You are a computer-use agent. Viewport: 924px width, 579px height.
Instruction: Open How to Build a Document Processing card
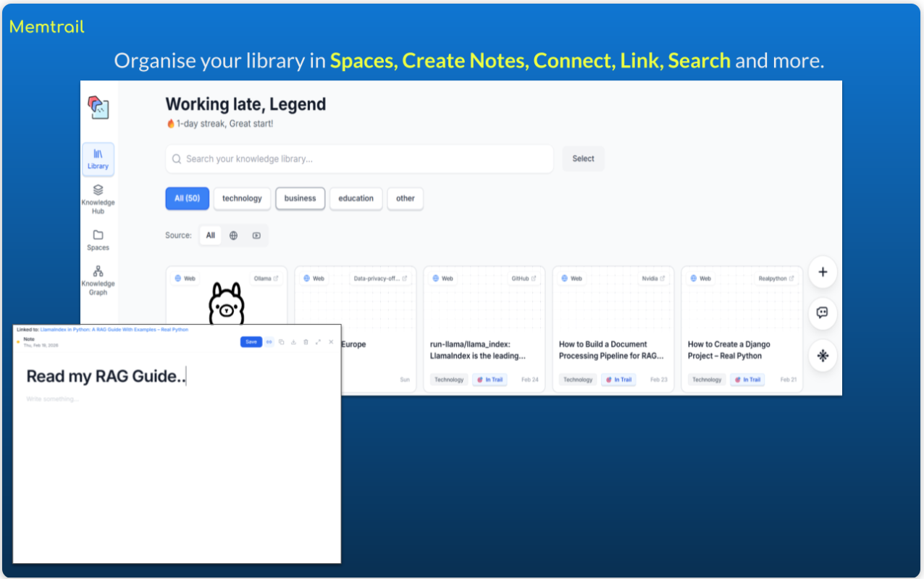coord(611,350)
